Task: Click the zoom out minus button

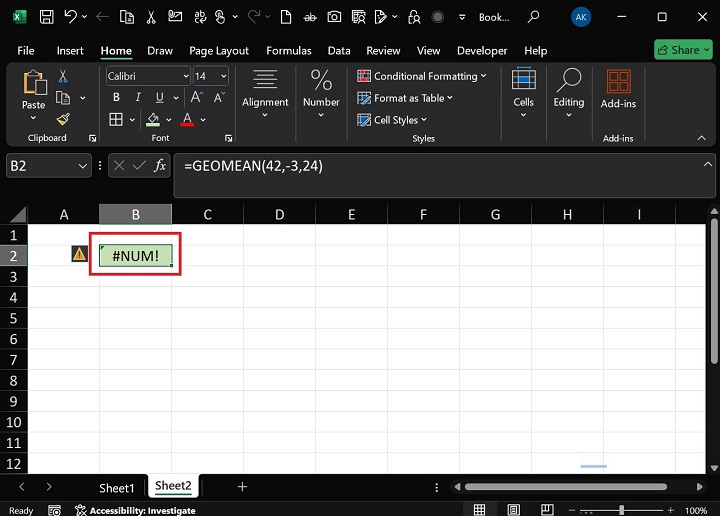Action: [x=572, y=510]
